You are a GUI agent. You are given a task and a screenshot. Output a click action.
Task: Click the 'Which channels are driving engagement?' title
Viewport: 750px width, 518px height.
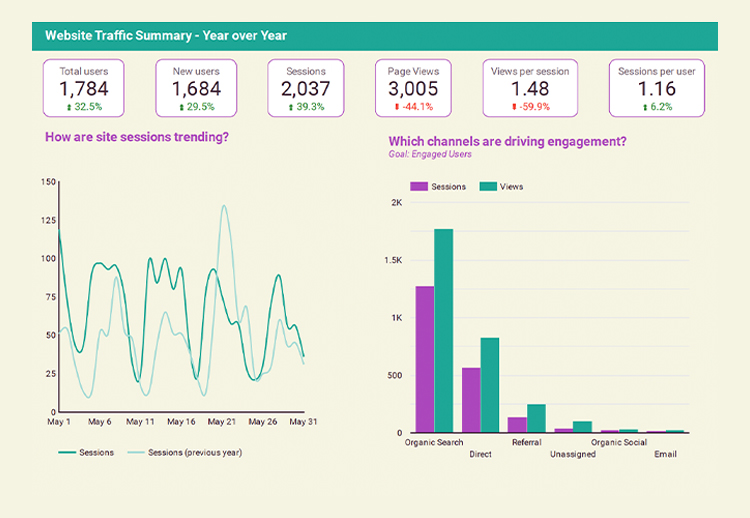[507, 141]
